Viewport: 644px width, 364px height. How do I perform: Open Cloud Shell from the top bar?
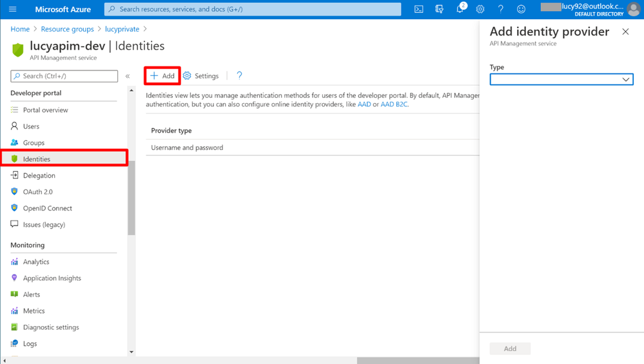tap(418, 9)
